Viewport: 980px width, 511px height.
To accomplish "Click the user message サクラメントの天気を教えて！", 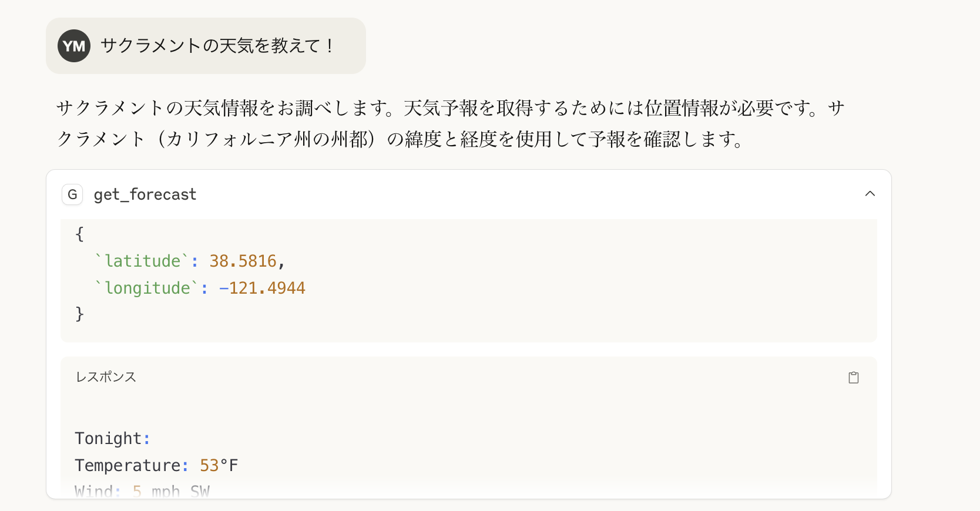I will 218,46.
